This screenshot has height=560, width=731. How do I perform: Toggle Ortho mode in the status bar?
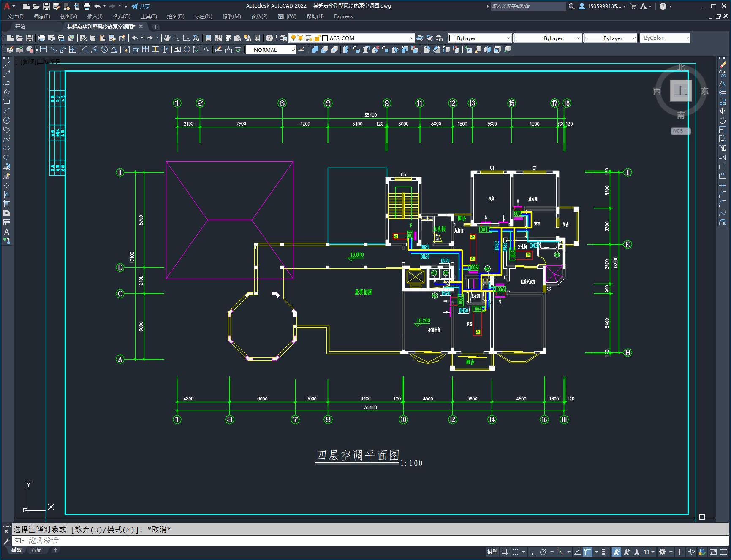pyautogui.click(x=533, y=552)
